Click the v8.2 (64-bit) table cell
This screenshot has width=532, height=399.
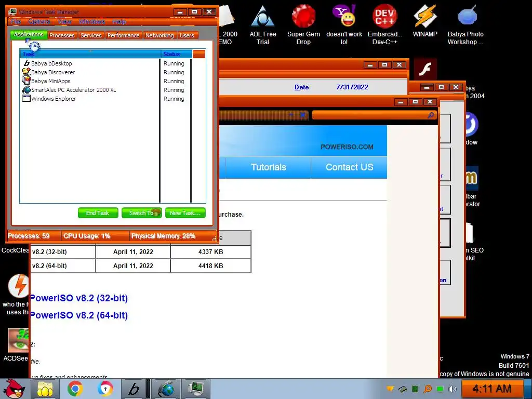63,265
